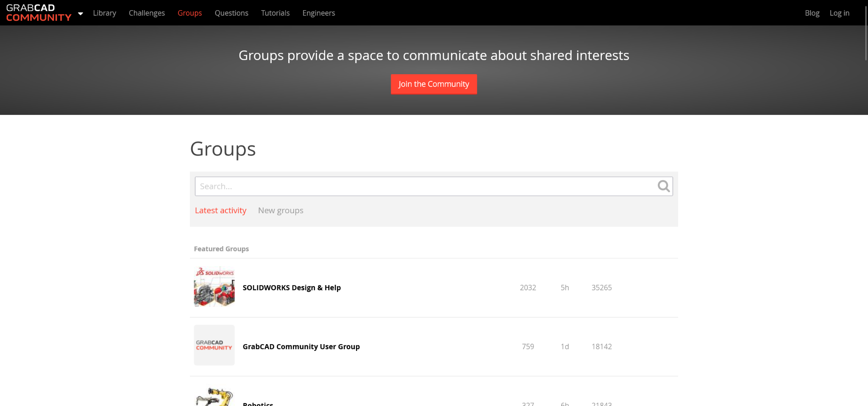This screenshot has height=406, width=868.
Task: Open the Library nav item
Action: (104, 13)
